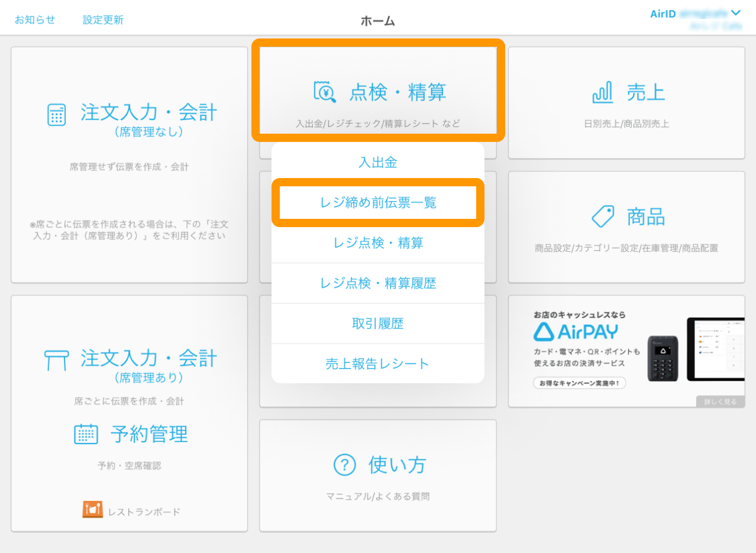Choose レジ点検・精算 menu entry
The height and width of the screenshot is (553, 756).
(x=378, y=242)
